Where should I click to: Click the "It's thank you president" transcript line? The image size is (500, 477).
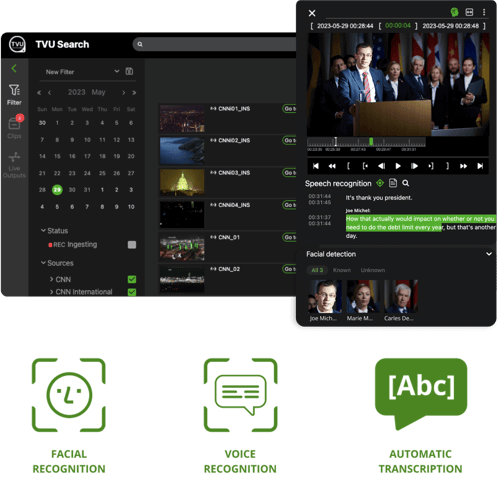pos(379,198)
